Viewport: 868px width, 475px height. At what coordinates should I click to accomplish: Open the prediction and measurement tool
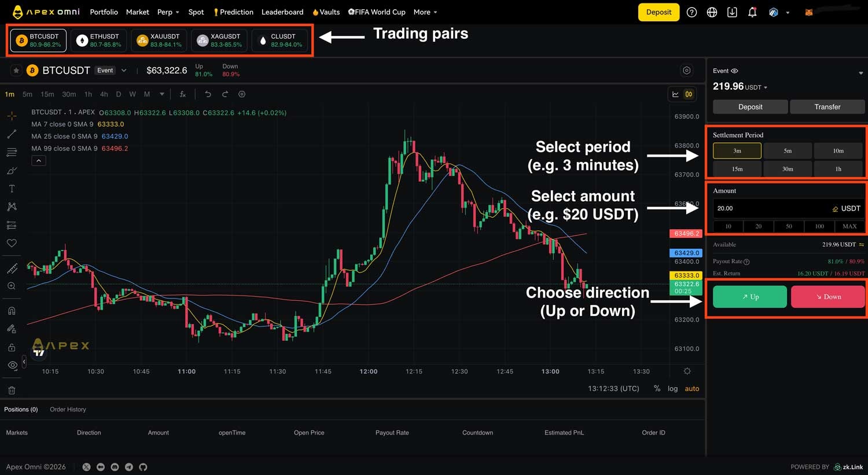(12, 225)
